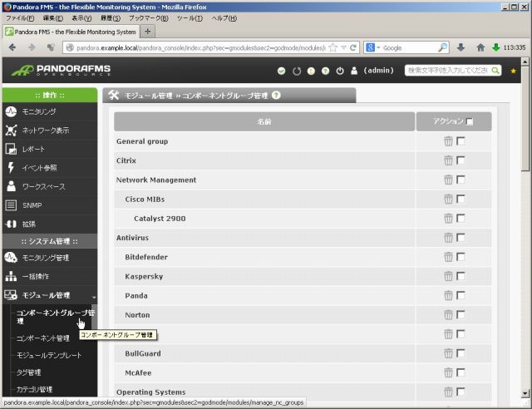Click the browser URL address bar
Screen dimensions: 532x409
coord(200,48)
